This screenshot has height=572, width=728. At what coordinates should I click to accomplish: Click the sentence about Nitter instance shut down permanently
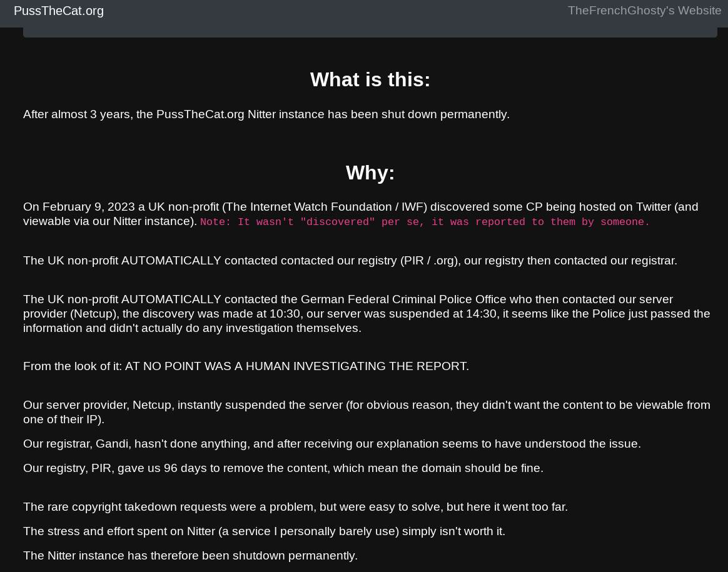pos(266,114)
